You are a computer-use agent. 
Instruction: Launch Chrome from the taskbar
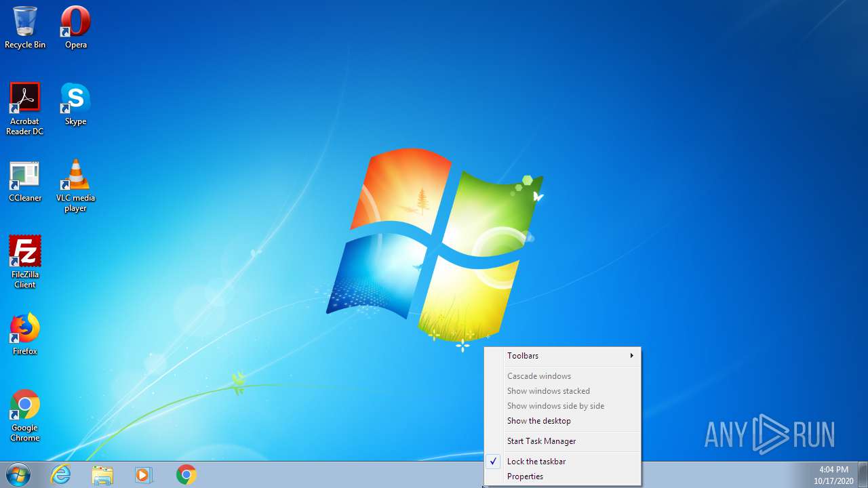(x=186, y=474)
